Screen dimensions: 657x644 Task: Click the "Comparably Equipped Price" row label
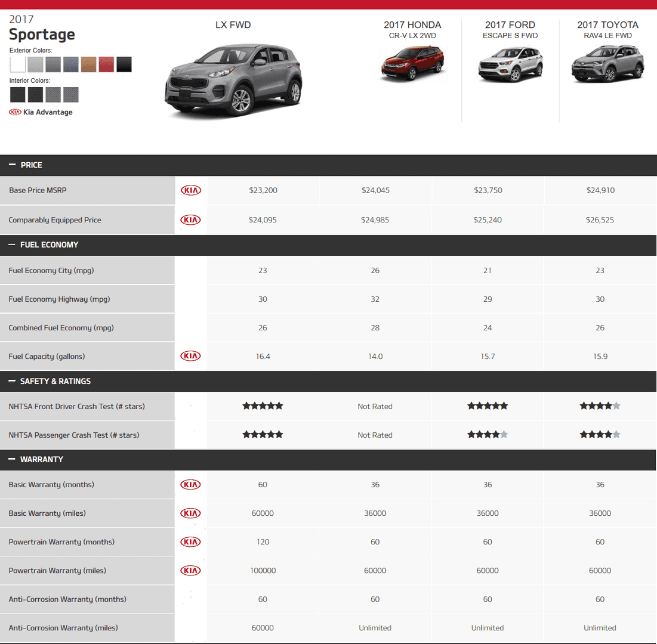(x=55, y=220)
